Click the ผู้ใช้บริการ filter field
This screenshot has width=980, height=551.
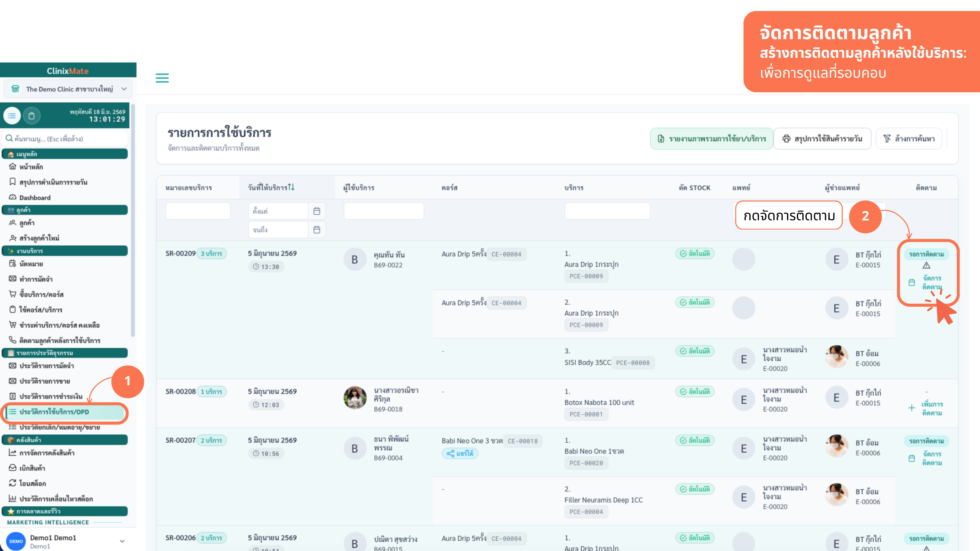tap(384, 211)
